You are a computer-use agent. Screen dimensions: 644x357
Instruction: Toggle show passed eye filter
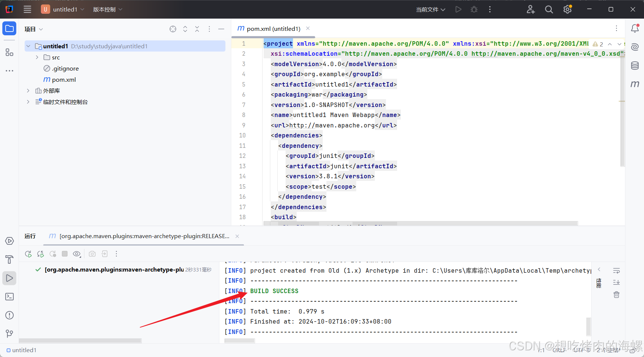coord(77,254)
